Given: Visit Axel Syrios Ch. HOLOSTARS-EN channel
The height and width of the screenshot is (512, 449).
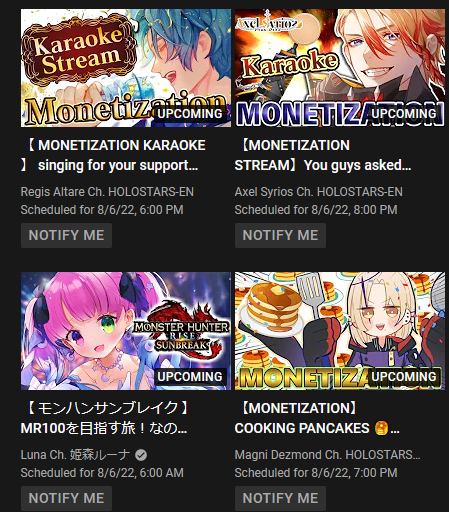Looking at the screenshot, I should 318,192.
